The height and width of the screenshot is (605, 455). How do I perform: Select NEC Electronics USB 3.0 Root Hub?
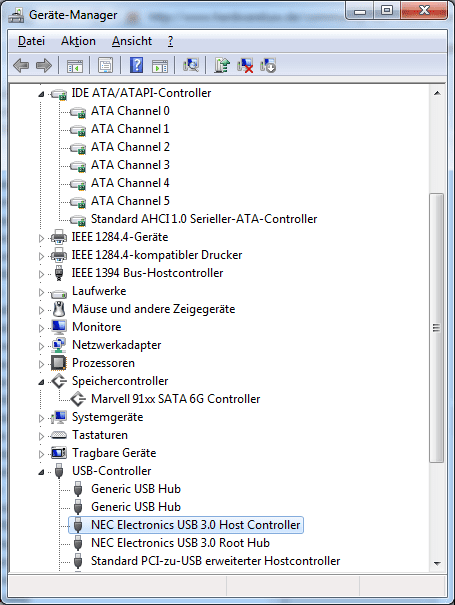pyautogui.click(x=180, y=543)
